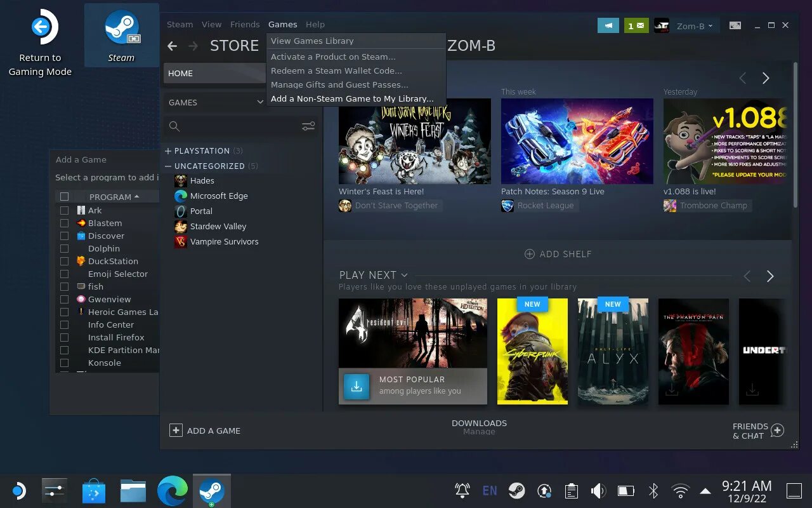The width and height of the screenshot is (812, 508).
Task: Switch to Big Picture mode icon
Action: click(x=735, y=25)
